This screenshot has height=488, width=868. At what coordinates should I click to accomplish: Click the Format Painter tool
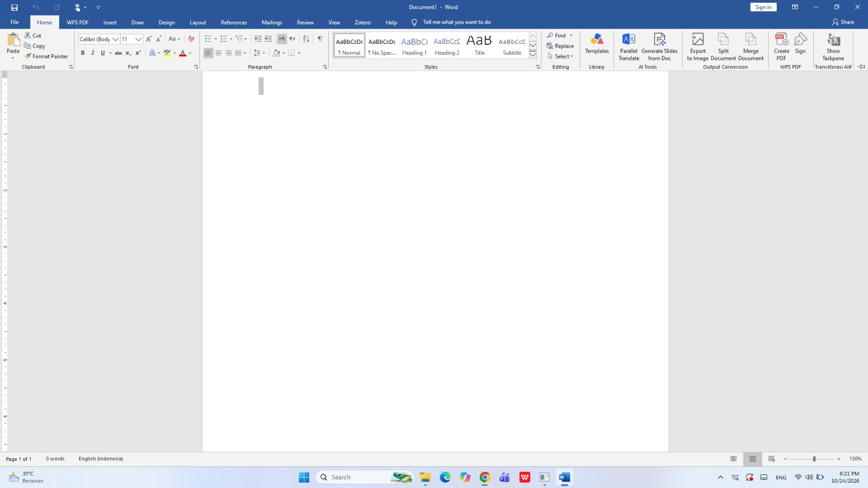point(46,56)
